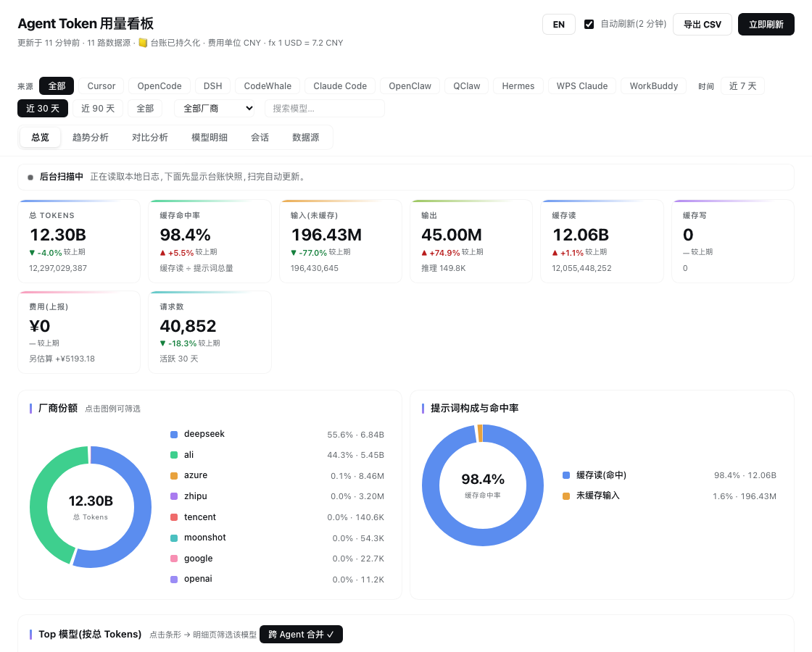Switch to the 总览 tab
The image size is (812, 652).
pos(40,137)
